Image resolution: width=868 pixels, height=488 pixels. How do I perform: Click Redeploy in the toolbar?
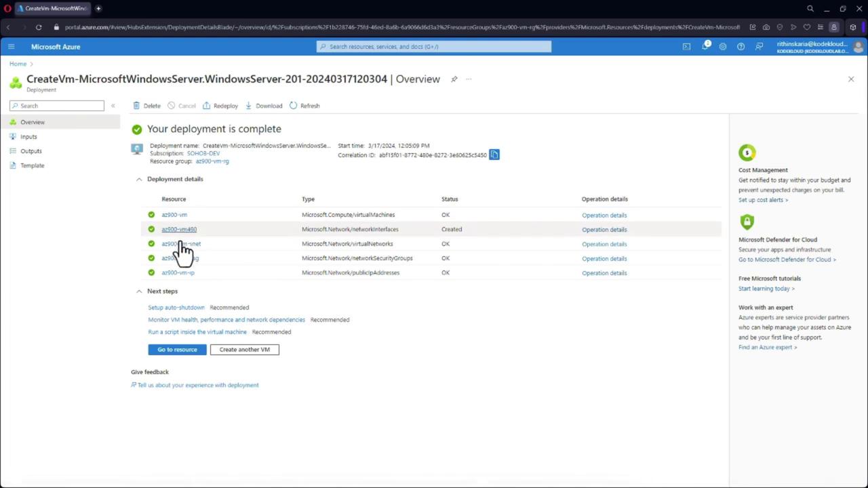pos(220,106)
